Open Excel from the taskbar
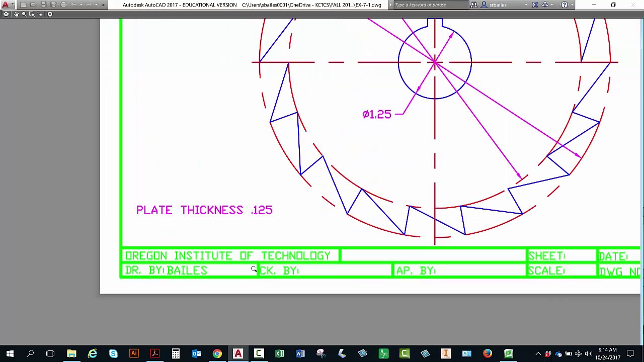Image resolution: width=644 pixels, height=362 pixels. click(279, 353)
